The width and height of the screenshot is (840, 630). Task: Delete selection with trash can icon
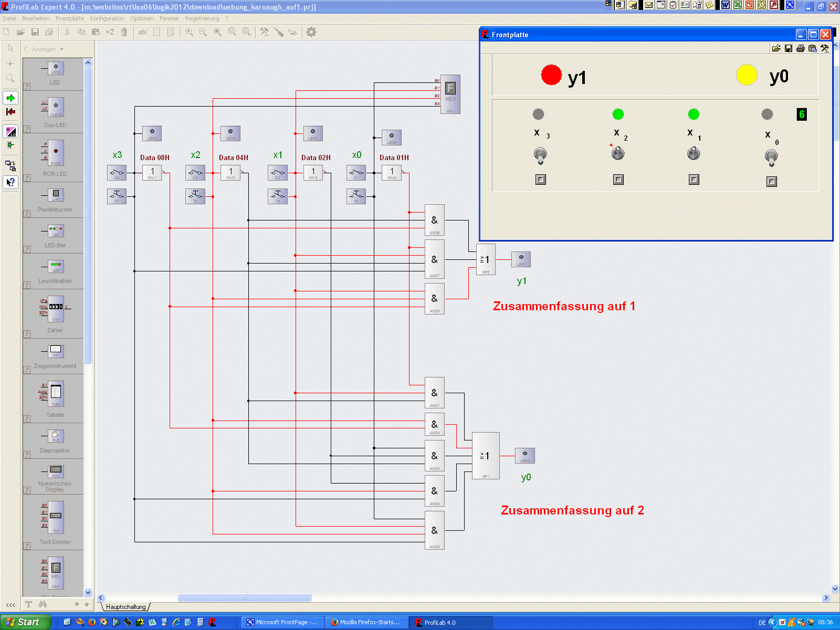(x=124, y=32)
